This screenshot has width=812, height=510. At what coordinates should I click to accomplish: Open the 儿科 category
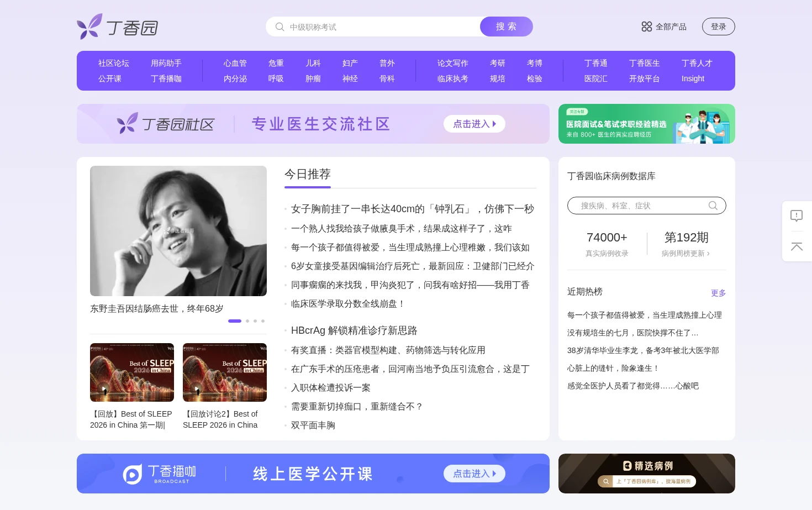313,63
